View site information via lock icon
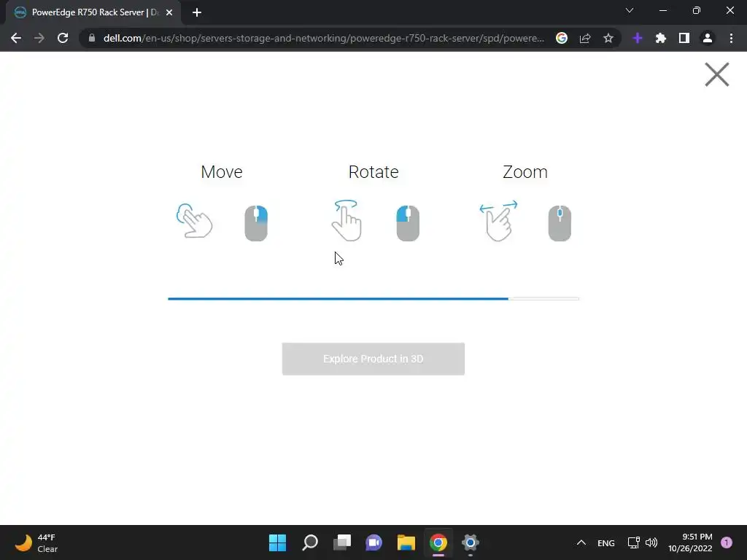 92,38
